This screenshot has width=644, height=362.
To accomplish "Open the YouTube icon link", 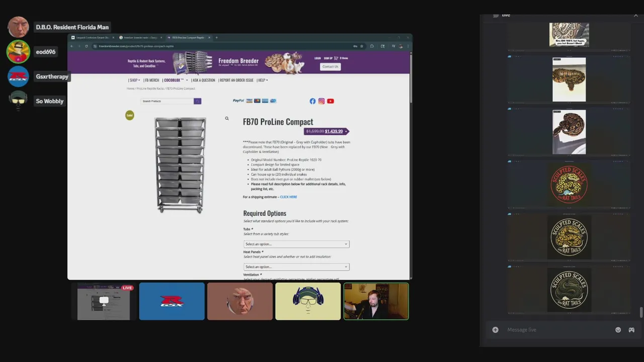I will (331, 101).
